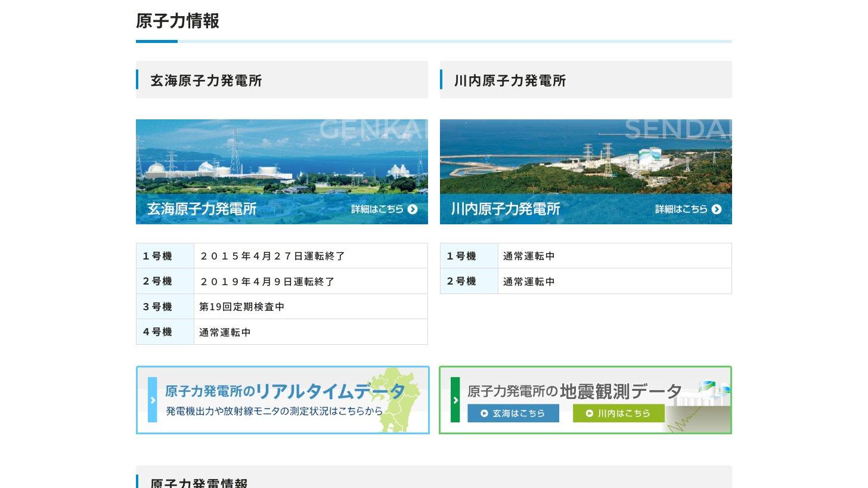The width and height of the screenshot is (868, 488).
Task: Open 原子力発電所のリアルタイムデータ banner
Action: tap(283, 400)
